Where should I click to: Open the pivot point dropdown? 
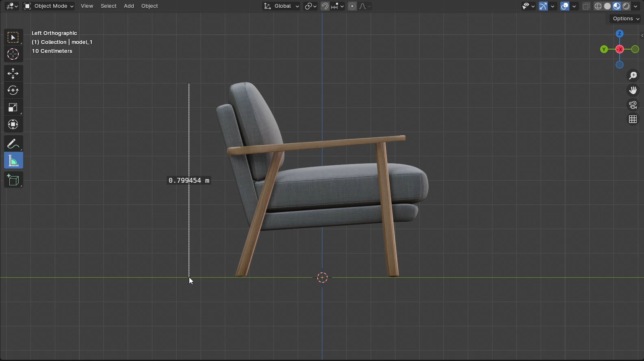[311, 6]
